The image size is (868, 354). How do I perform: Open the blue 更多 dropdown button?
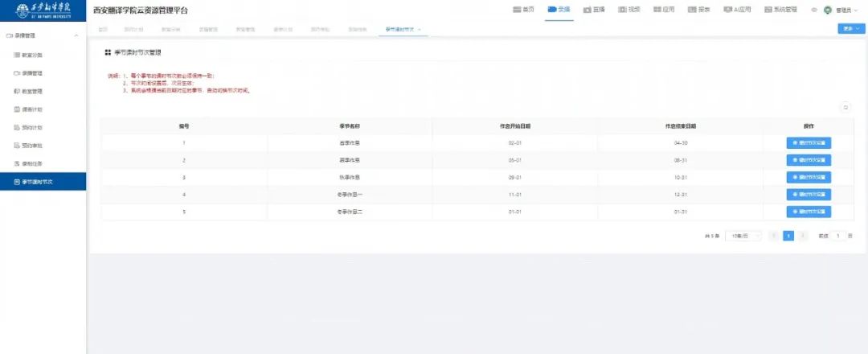click(851, 28)
